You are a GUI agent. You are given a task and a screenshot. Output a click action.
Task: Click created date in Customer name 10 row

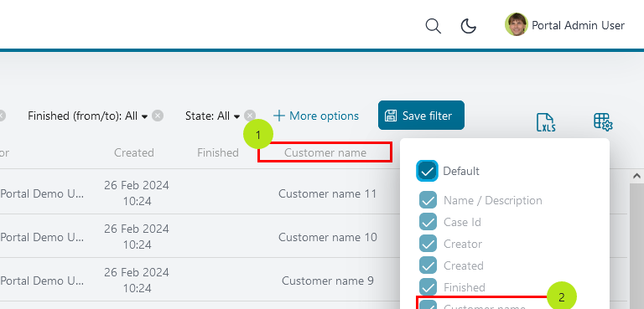coord(137,237)
